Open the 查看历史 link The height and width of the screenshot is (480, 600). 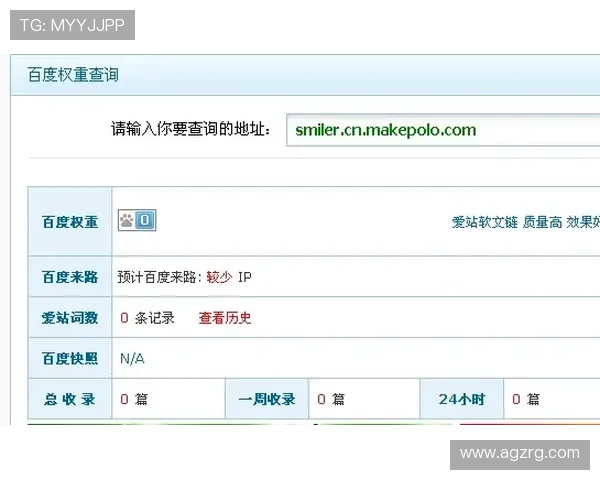(x=225, y=318)
